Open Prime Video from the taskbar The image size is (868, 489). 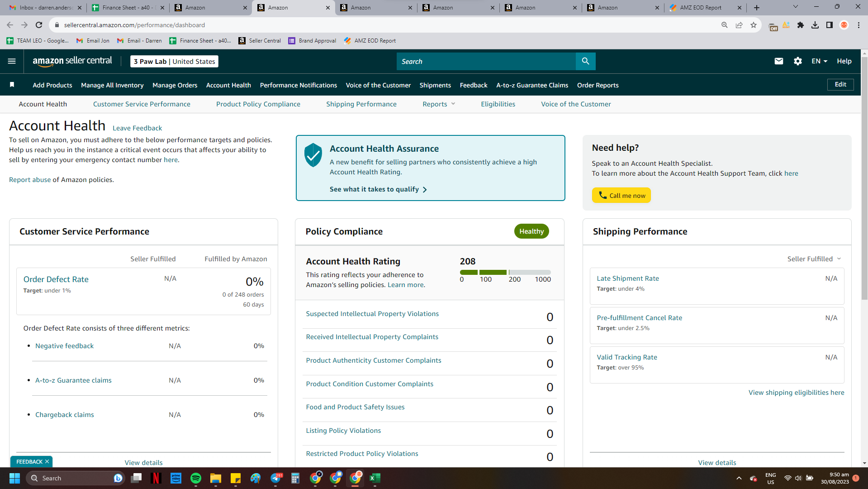click(x=176, y=478)
